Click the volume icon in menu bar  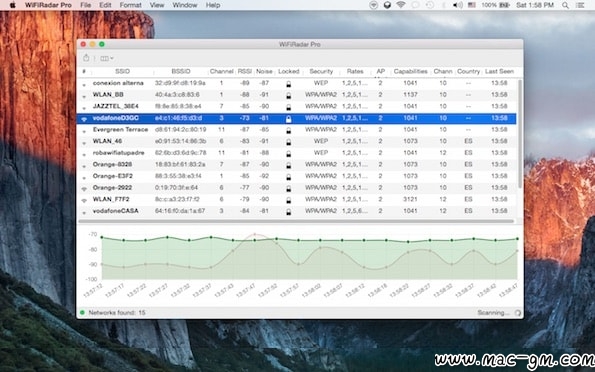(x=458, y=5)
